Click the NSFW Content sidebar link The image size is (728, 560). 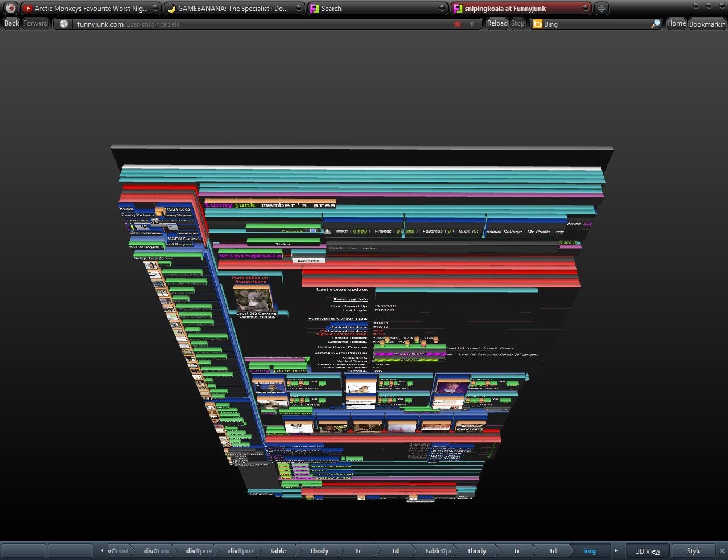(x=183, y=238)
